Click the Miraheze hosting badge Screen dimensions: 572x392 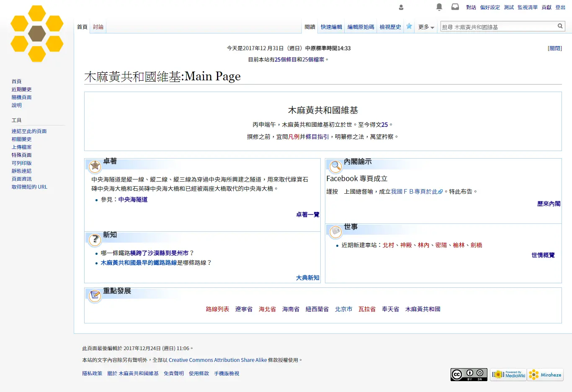pyautogui.click(x=545, y=374)
